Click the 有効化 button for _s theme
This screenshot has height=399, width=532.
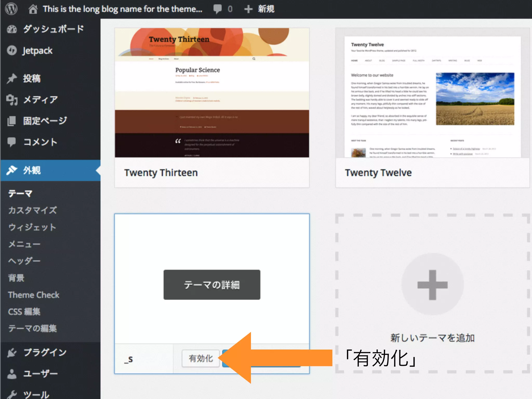pos(201,358)
